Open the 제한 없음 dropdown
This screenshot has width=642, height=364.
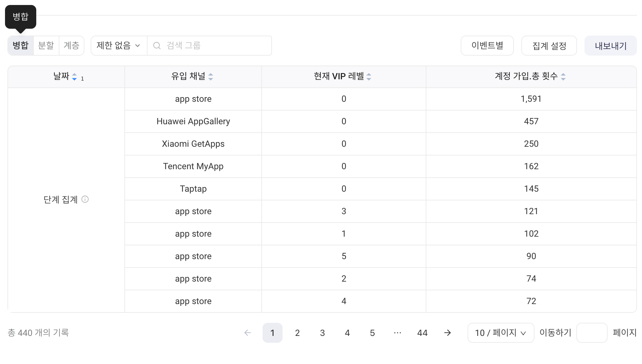click(119, 46)
